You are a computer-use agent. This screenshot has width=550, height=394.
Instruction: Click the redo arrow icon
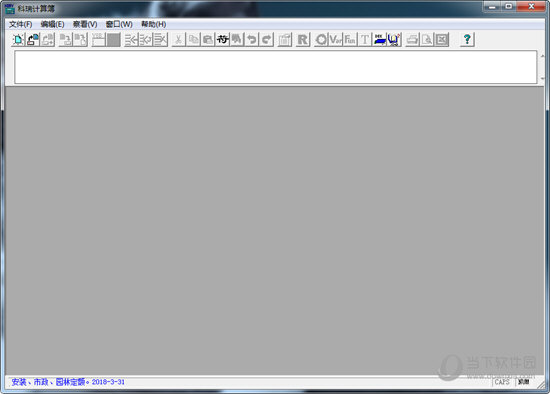(x=266, y=40)
